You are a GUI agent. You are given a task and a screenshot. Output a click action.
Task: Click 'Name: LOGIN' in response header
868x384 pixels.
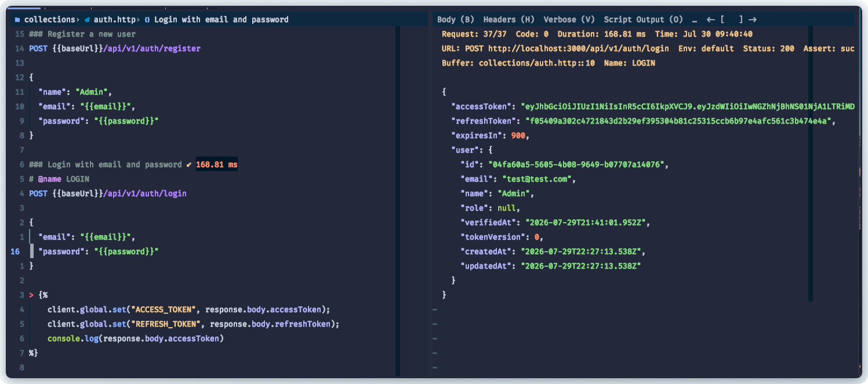click(630, 63)
